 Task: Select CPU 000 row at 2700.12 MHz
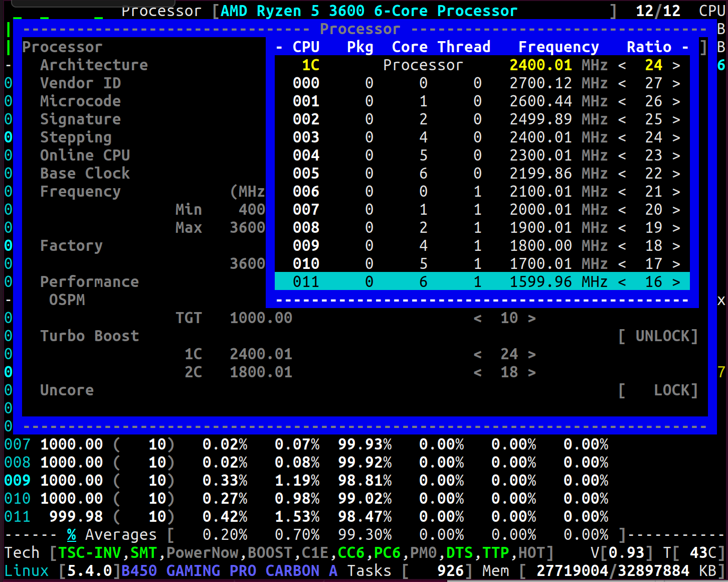(482, 83)
